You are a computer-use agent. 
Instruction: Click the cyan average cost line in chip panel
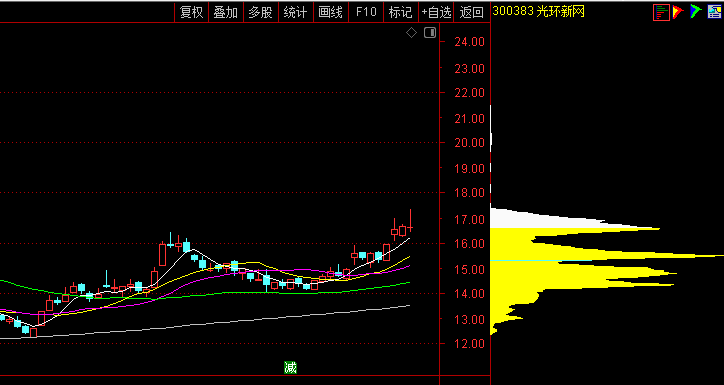[x=541, y=261]
